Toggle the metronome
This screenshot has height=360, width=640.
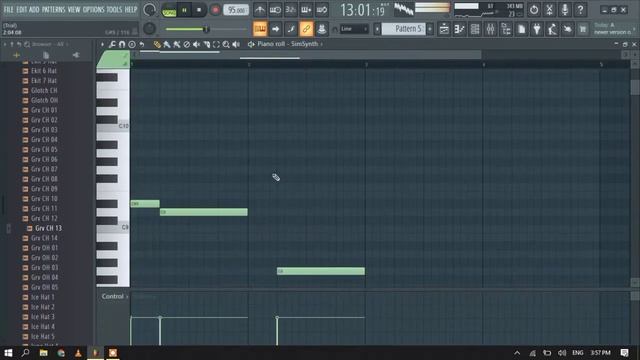click(260, 9)
